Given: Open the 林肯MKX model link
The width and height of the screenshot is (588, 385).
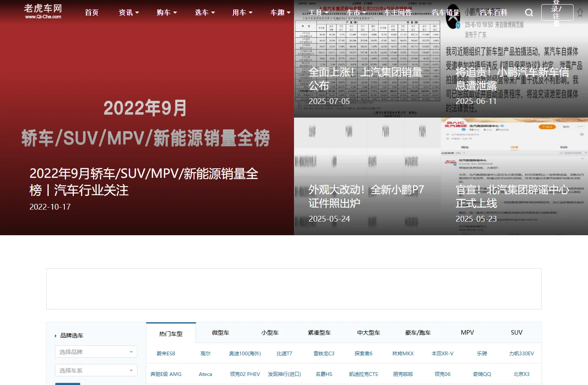Looking at the screenshot, I should tap(403, 354).
